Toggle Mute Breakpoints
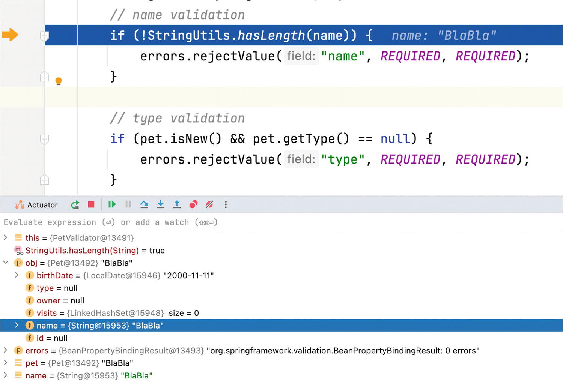Image resolution: width=563 pixels, height=392 pixels. pos(209,204)
